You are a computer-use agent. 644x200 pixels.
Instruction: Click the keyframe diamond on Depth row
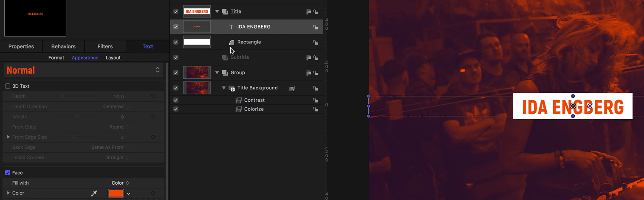(x=153, y=97)
